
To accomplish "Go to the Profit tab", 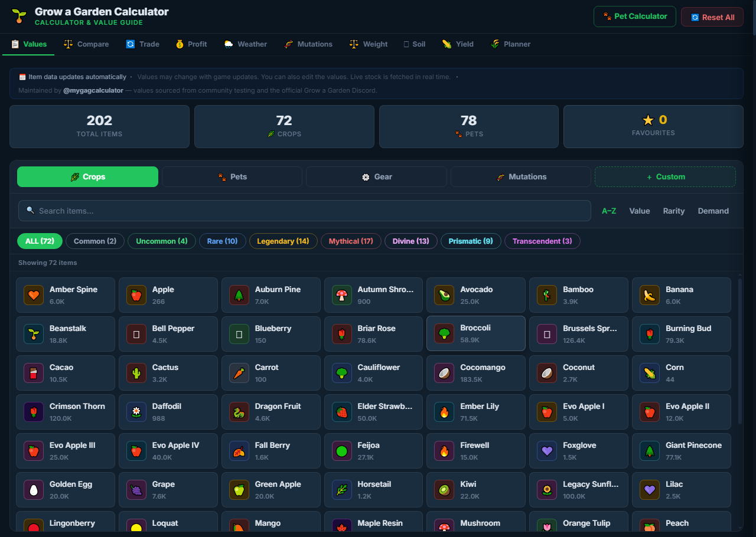I will [191, 44].
